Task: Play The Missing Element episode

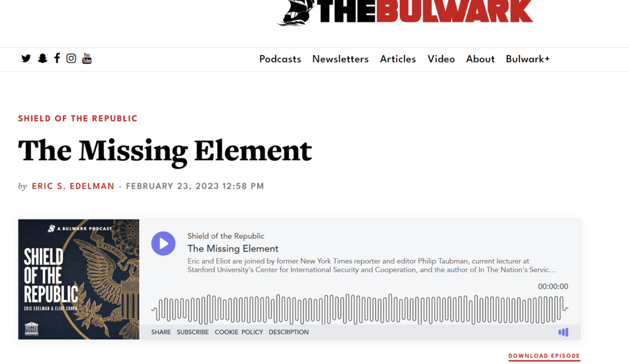Action: click(x=163, y=244)
